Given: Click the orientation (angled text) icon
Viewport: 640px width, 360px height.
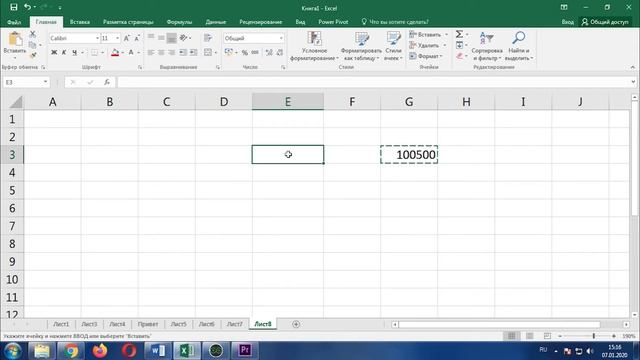Looking at the screenshot, I should (x=183, y=38).
